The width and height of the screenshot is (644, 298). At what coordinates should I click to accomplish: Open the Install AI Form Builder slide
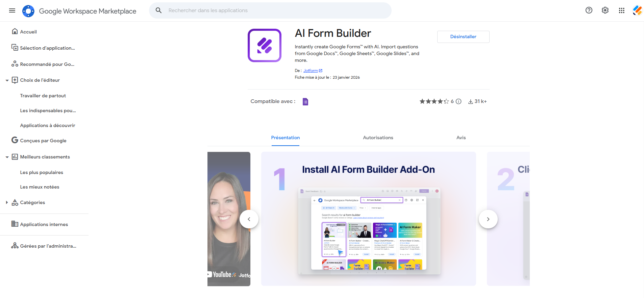[x=369, y=219]
